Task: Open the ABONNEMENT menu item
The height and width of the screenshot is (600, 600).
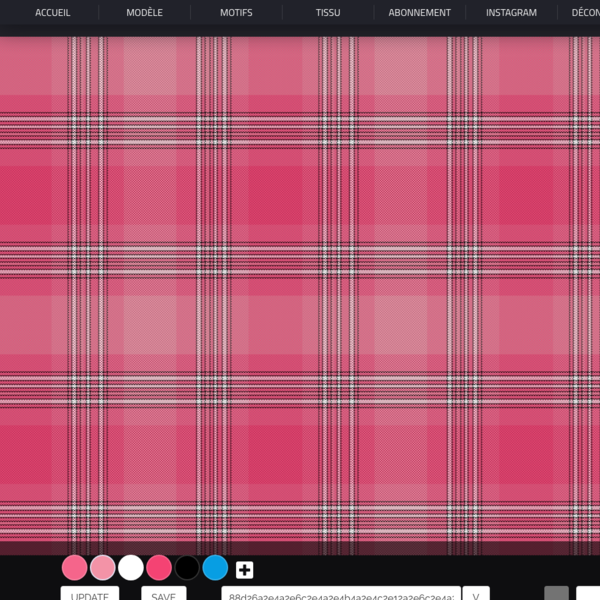Action: point(420,13)
